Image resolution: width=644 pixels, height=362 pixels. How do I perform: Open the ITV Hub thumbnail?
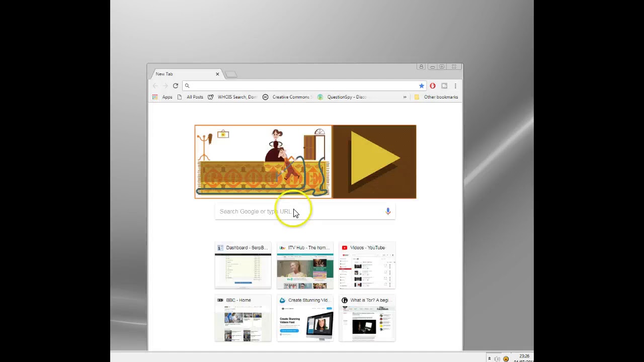coord(305,265)
